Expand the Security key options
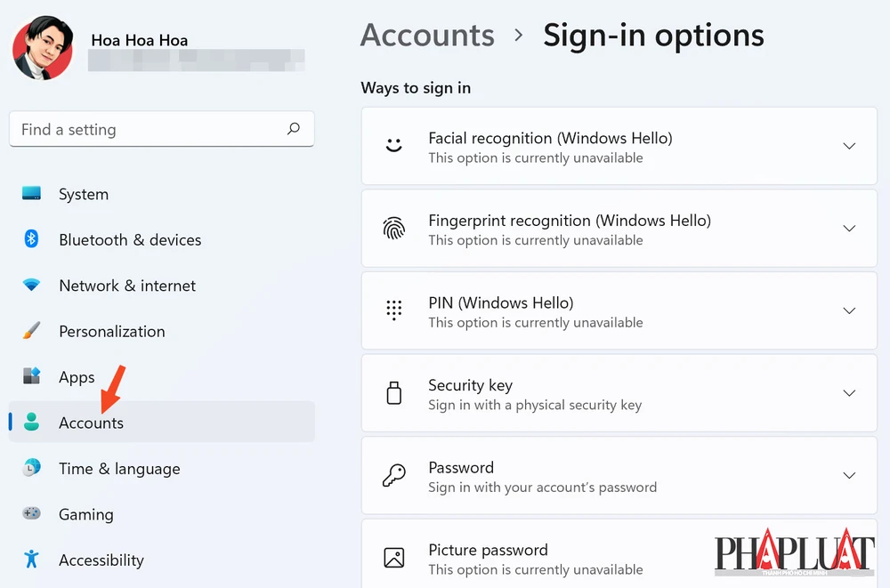The image size is (890, 588). click(x=848, y=393)
